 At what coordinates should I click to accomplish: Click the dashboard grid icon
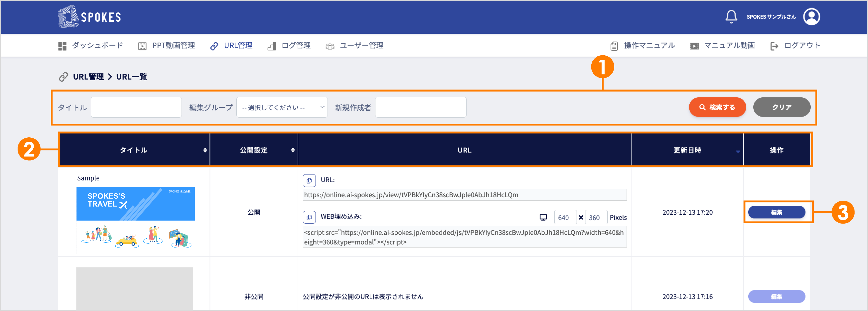[62, 46]
